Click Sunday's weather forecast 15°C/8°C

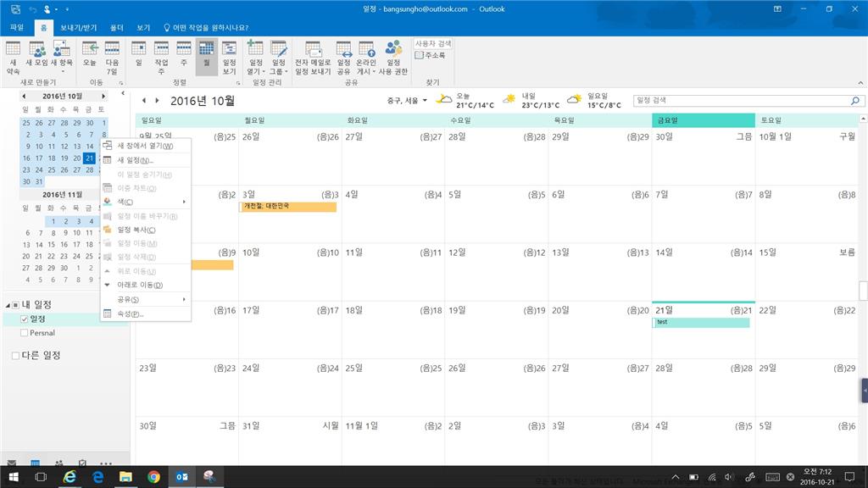tap(594, 100)
